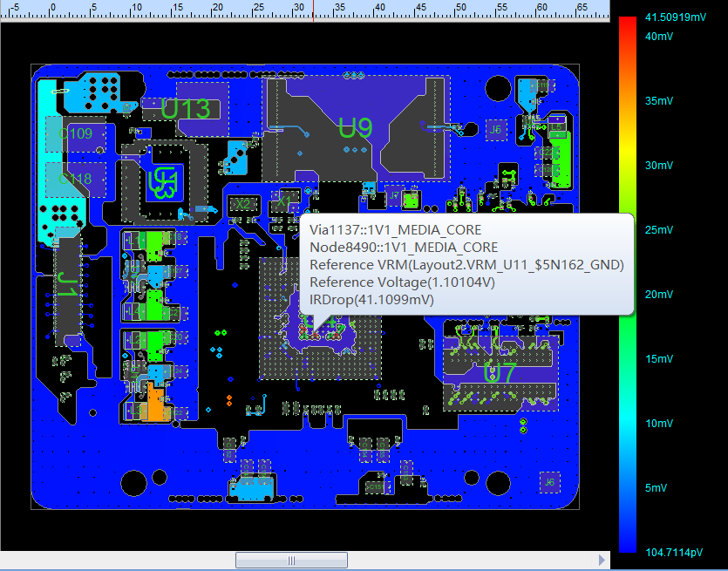Select crystal X1 on the board
728x571 pixels.
click(283, 201)
